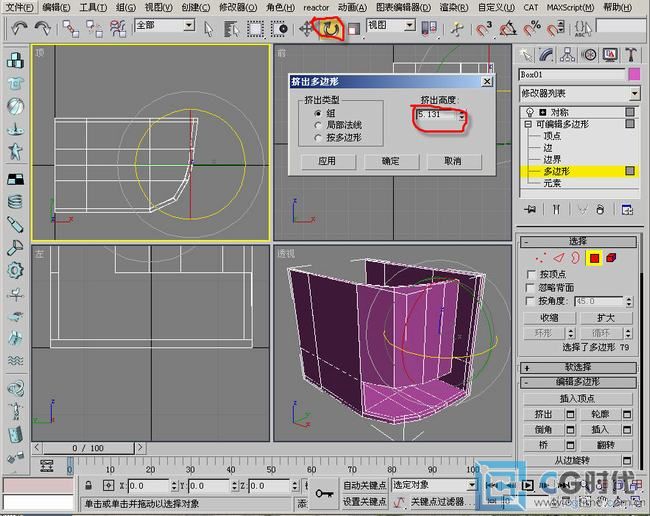This screenshot has height=516, width=650.
Task: Toggle the Angle Snap icon
Action: pyautogui.click(x=508, y=29)
